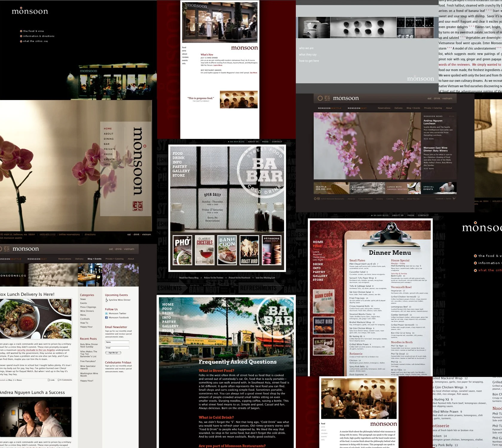Image resolution: width=502 pixels, height=448 pixels.
Task: Click the square seal icon in cherry blossom homepage header
Action: coord(327,98)
